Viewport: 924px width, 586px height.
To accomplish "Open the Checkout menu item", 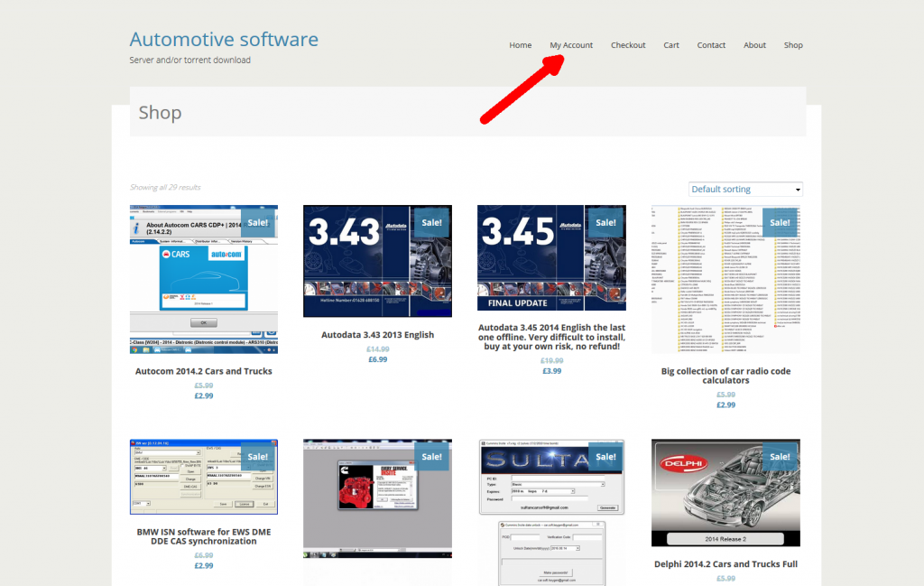I will (x=628, y=44).
